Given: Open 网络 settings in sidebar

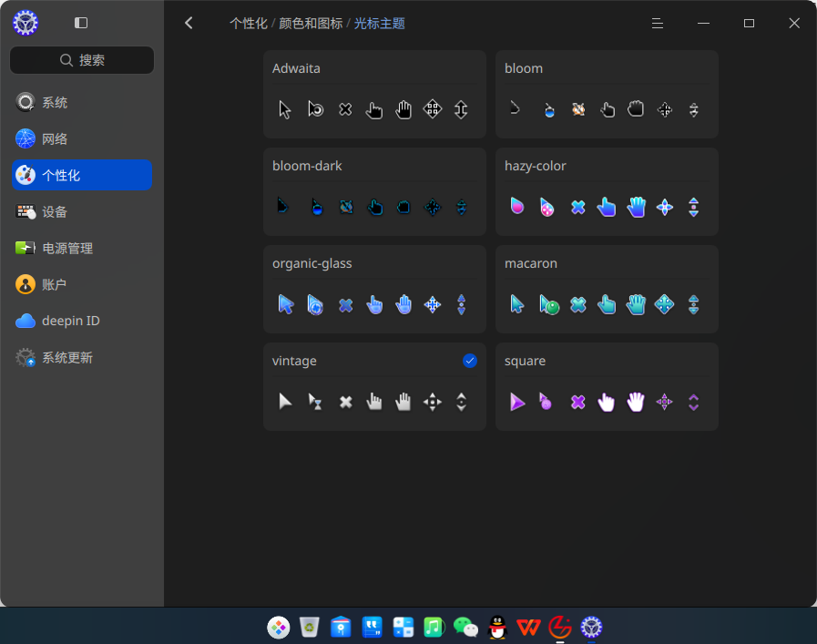Looking at the screenshot, I should coord(82,139).
